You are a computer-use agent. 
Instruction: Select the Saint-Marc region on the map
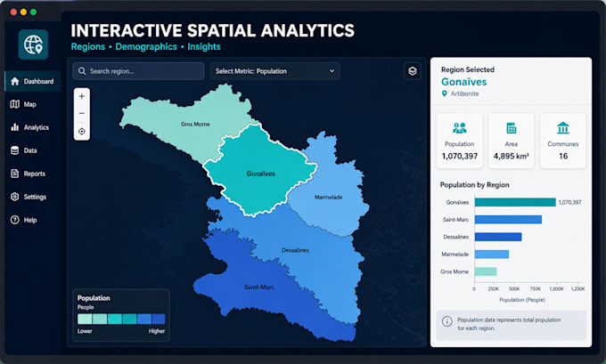[259, 287]
